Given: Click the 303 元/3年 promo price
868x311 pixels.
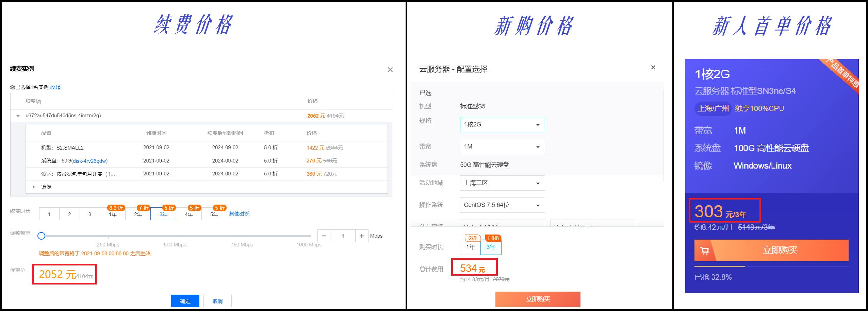Looking at the screenshot, I should (x=721, y=212).
